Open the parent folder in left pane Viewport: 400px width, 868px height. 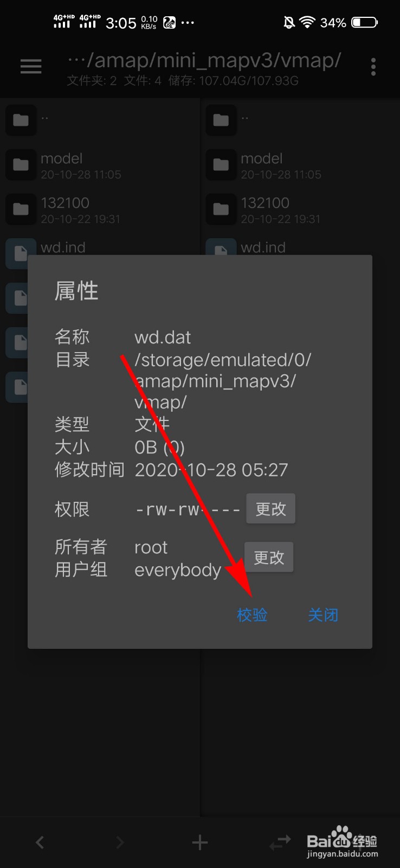(x=100, y=120)
